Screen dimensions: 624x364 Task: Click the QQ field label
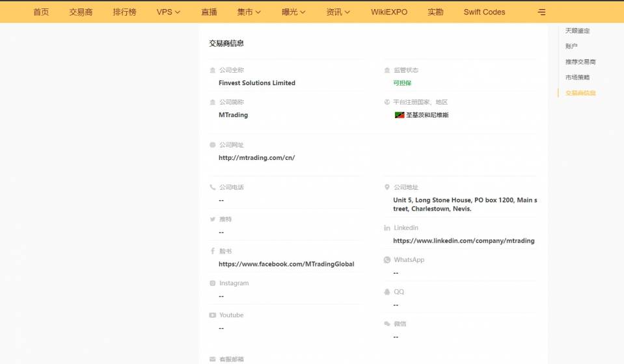click(x=399, y=292)
